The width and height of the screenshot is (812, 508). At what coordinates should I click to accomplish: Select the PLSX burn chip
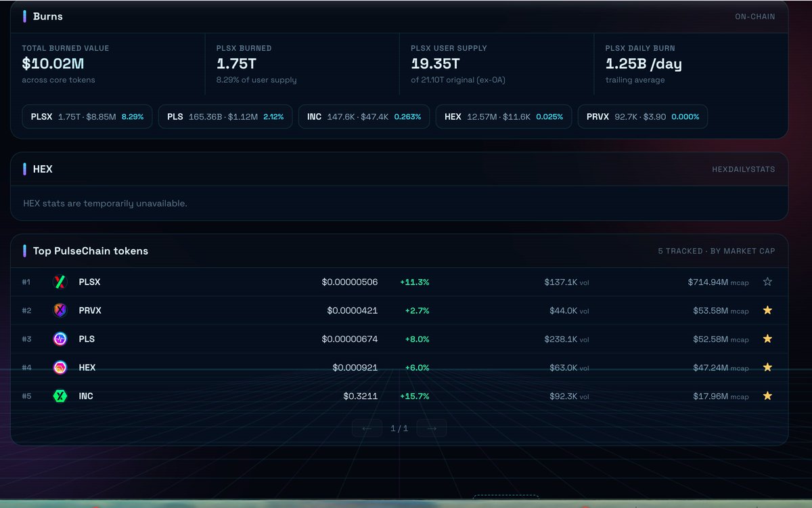[87, 117]
